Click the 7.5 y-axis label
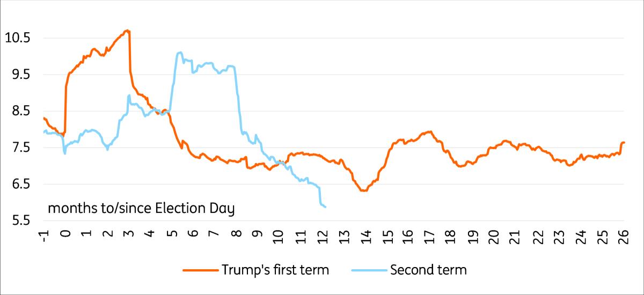Screen dimensions: 644x295 point(19,147)
